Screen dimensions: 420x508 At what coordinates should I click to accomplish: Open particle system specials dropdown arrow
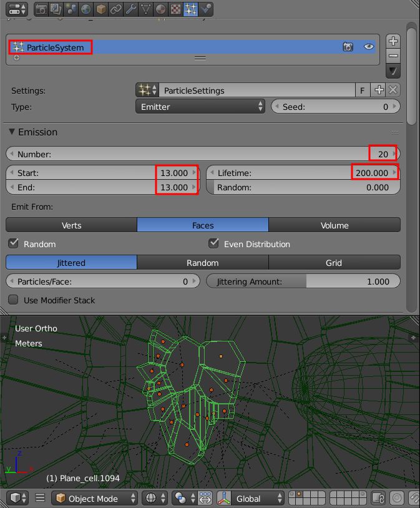[x=393, y=71]
